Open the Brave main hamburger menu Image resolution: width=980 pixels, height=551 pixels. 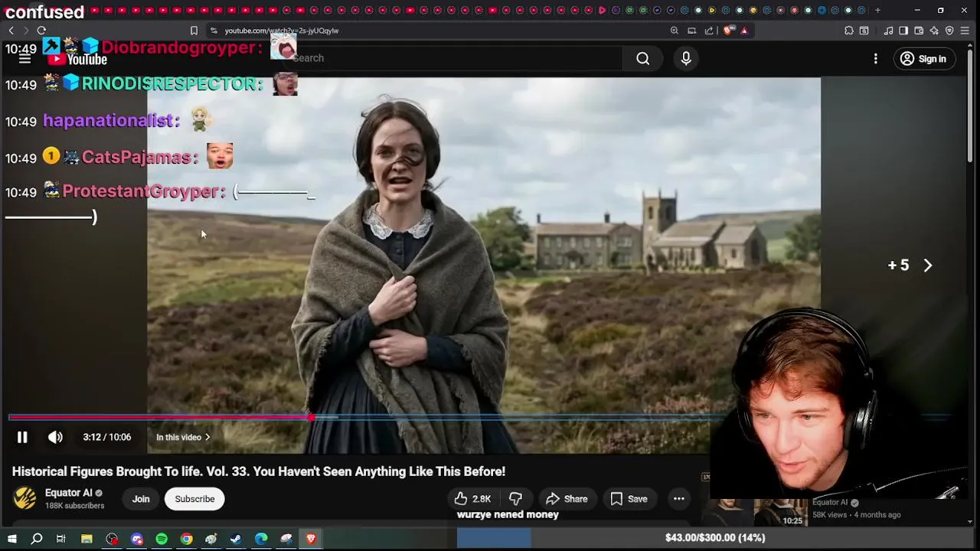[x=965, y=31]
